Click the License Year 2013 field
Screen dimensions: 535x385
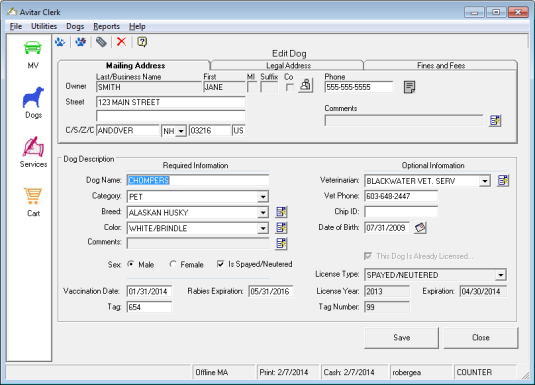(387, 291)
